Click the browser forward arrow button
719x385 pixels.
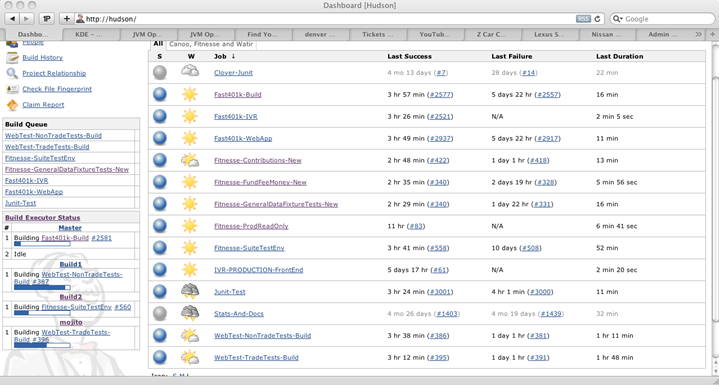point(26,19)
